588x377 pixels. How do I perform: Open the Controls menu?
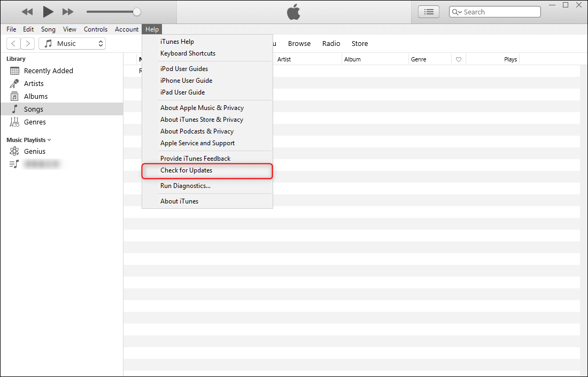tap(96, 29)
